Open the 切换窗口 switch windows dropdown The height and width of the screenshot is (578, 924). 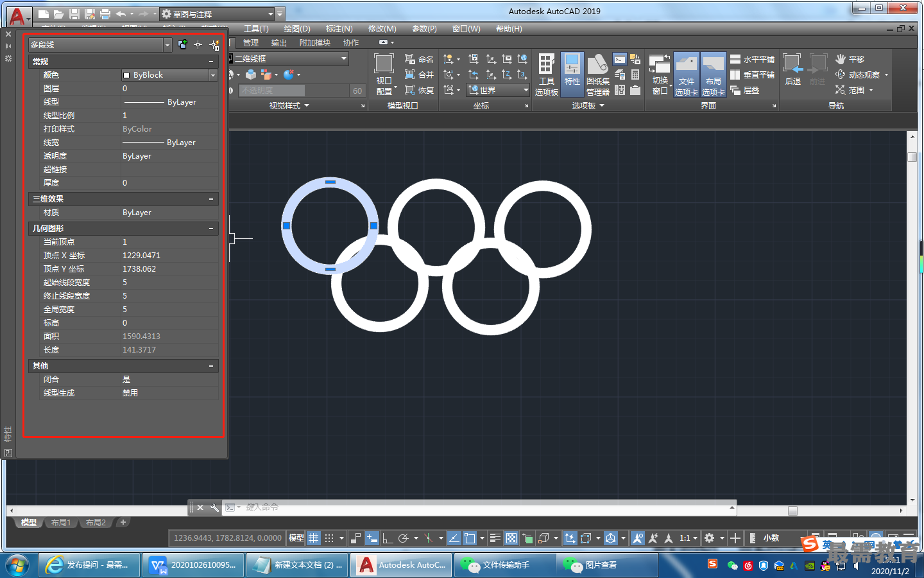pyautogui.click(x=660, y=75)
